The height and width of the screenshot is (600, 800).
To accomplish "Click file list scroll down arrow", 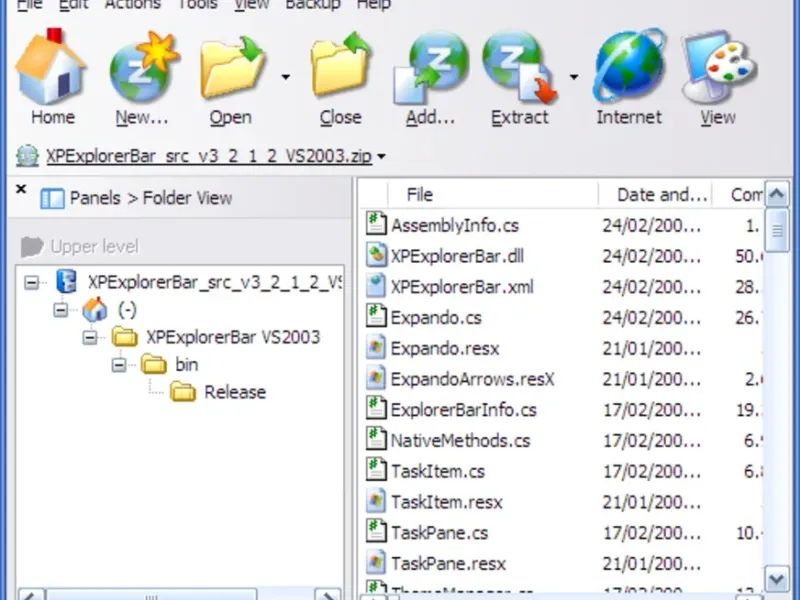I will (777, 580).
